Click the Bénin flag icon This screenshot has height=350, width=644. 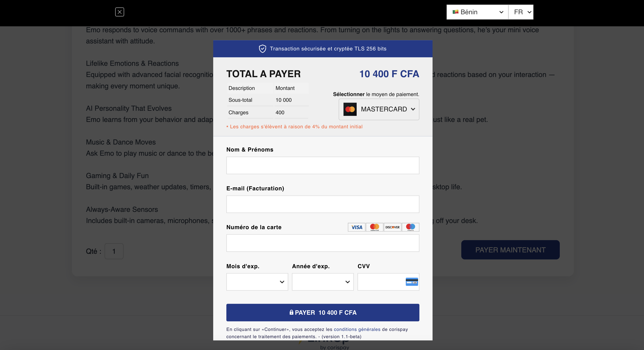click(x=456, y=12)
